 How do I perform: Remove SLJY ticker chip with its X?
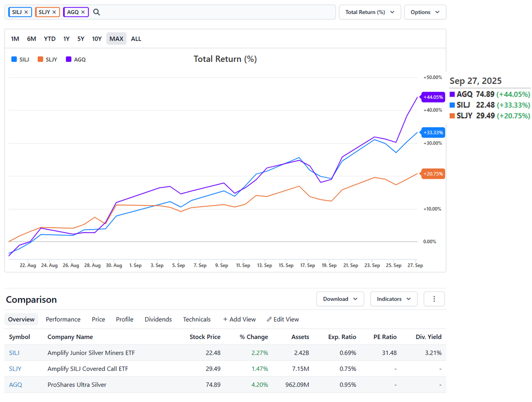(x=54, y=12)
